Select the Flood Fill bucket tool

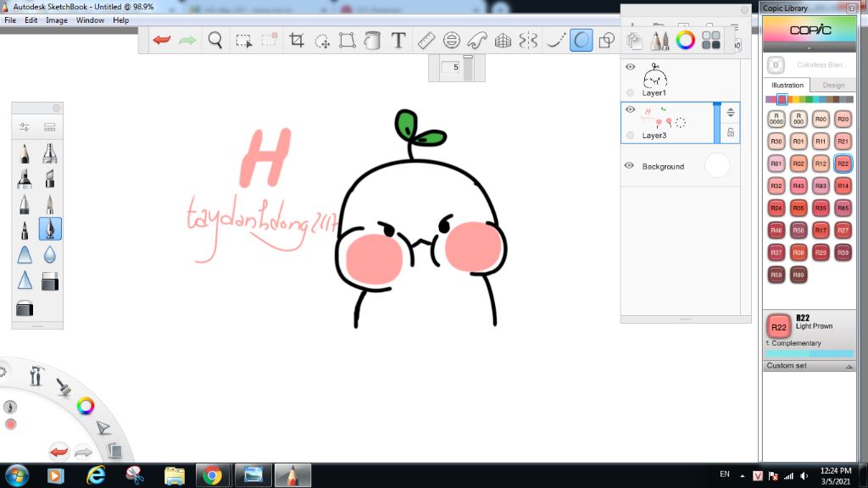pyautogui.click(x=373, y=40)
